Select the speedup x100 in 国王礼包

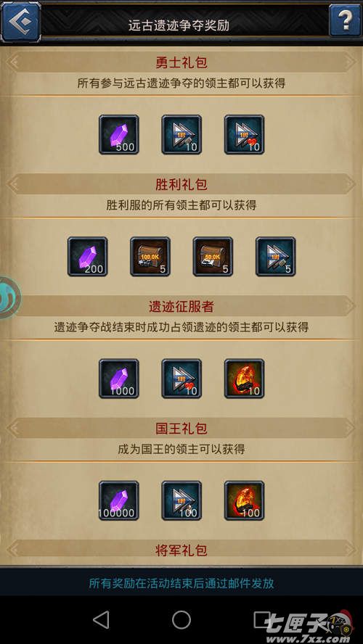tap(181, 500)
